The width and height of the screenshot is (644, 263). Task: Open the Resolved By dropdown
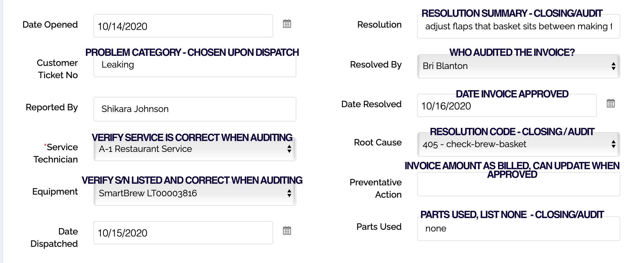(x=518, y=66)
